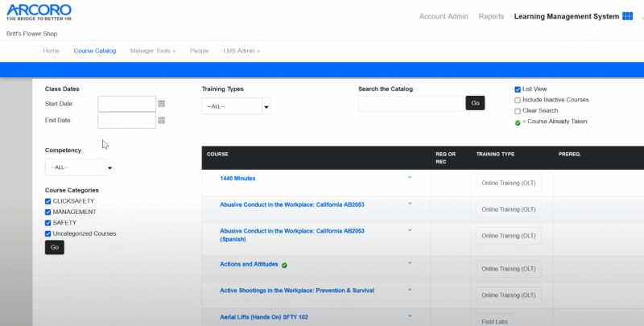This screenshot has height=326, width=644.
Task: Click green checkmark beside Actions and Attitudes
Action: point(285,265)
